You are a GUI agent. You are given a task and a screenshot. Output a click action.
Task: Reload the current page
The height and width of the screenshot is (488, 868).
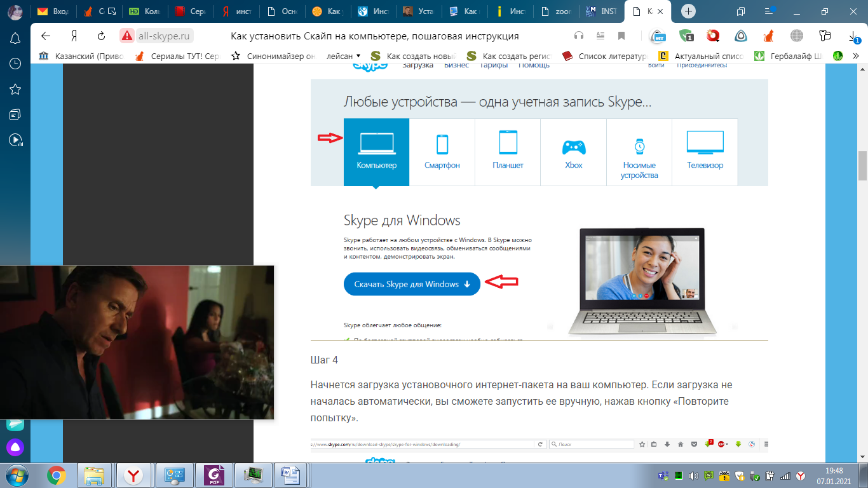101,36
